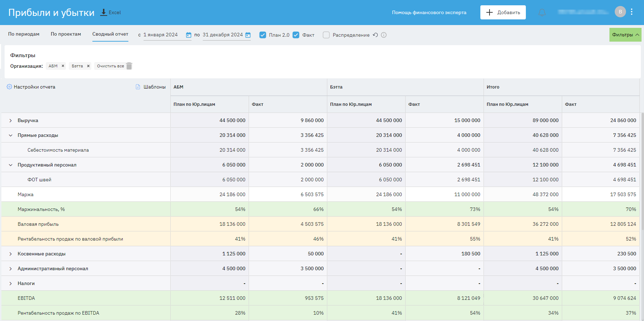The width and height of the screenshot is (644, 321).
Task: Enable the Распределение checkbox
Action: [326, 35]
